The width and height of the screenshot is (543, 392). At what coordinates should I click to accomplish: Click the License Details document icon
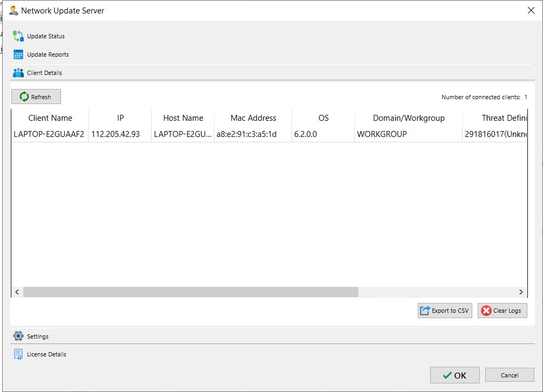(x=18, y=354)
